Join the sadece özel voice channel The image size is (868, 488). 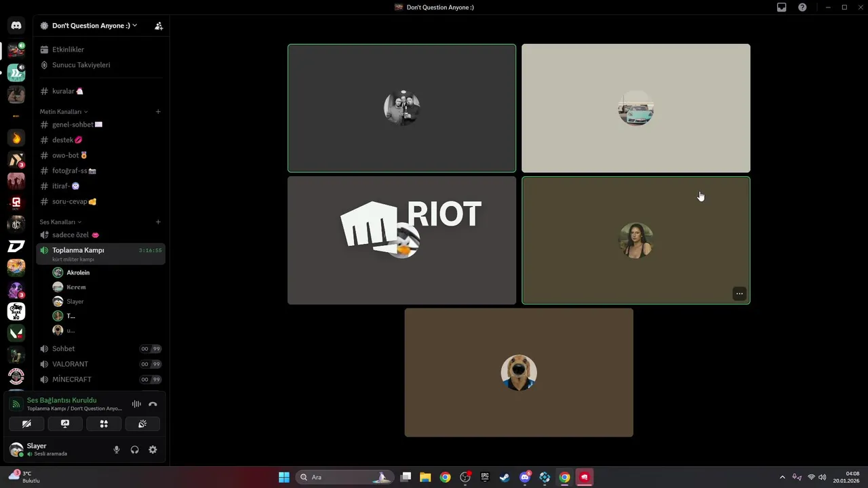[x=100, y=235]
